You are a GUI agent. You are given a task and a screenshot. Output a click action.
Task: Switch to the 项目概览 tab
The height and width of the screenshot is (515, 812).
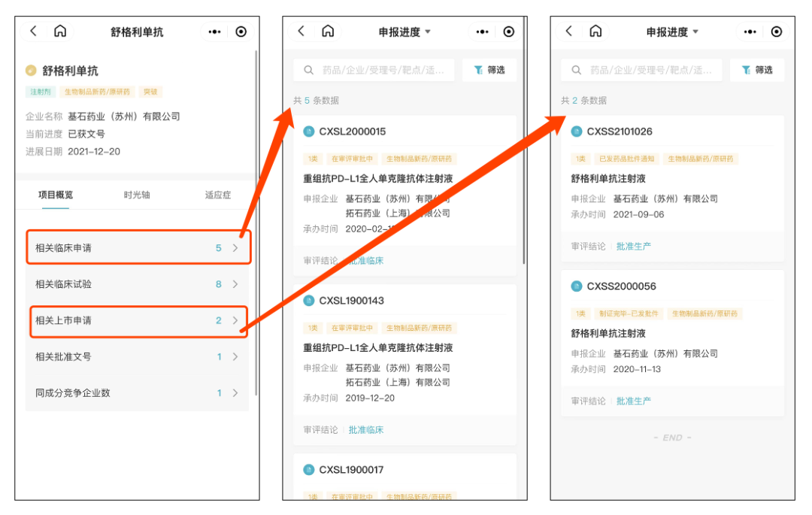click(56, 195)
